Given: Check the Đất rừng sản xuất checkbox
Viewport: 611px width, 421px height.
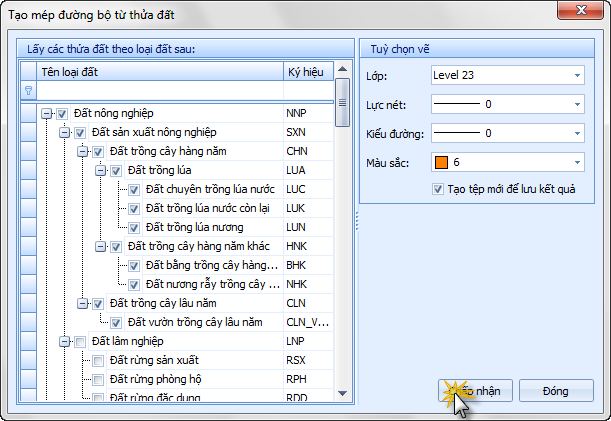Looking at the screenshot, I should point(98,361).
